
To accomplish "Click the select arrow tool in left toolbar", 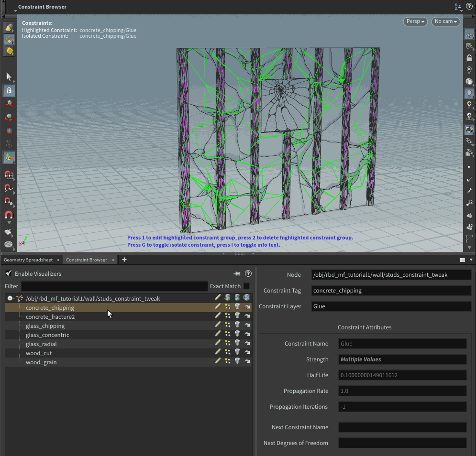I will click(9, 77).
